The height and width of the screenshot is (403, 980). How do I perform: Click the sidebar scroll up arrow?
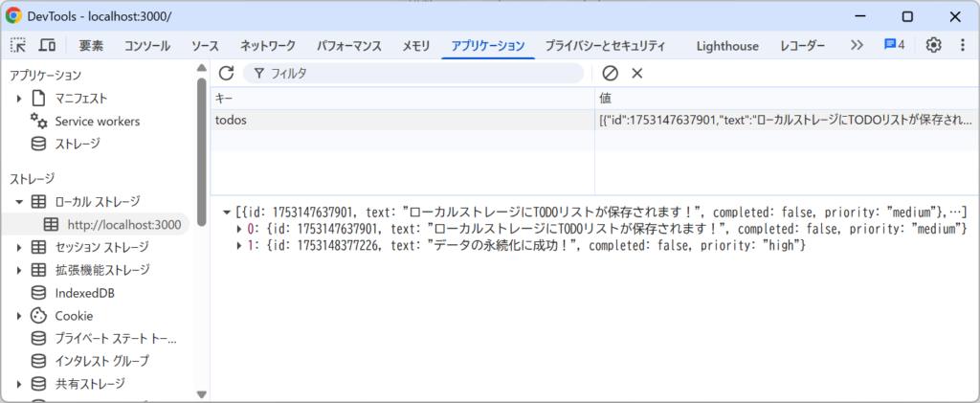click(201, 67)
